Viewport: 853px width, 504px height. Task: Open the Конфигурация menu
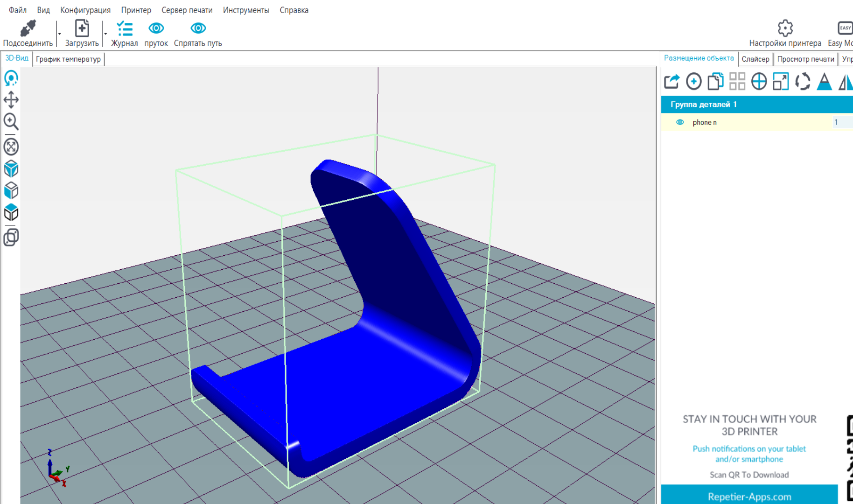85,10
